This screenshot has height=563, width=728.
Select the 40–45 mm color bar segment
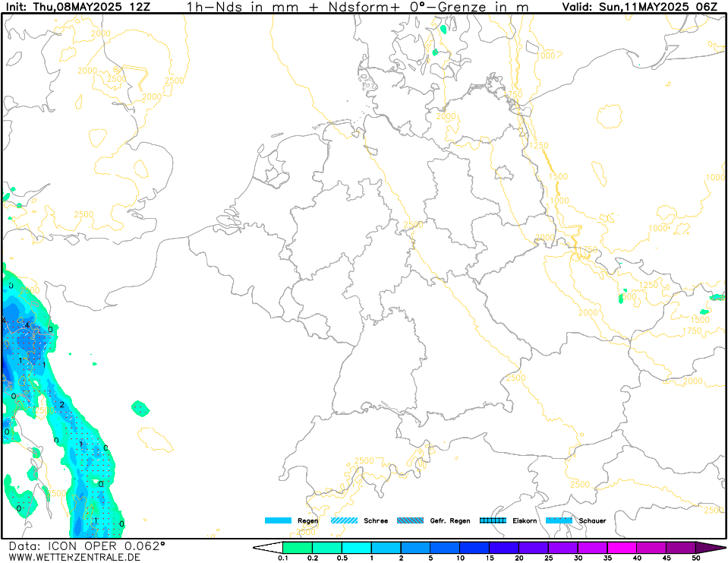click(x=651, y=548)
